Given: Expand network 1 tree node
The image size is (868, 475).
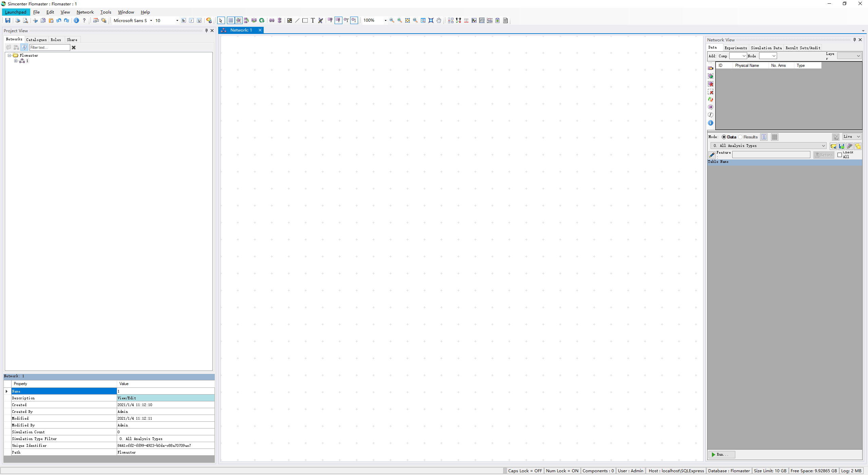Looking at the screenshot, I should pyautogui.click(x=16, y=61).
